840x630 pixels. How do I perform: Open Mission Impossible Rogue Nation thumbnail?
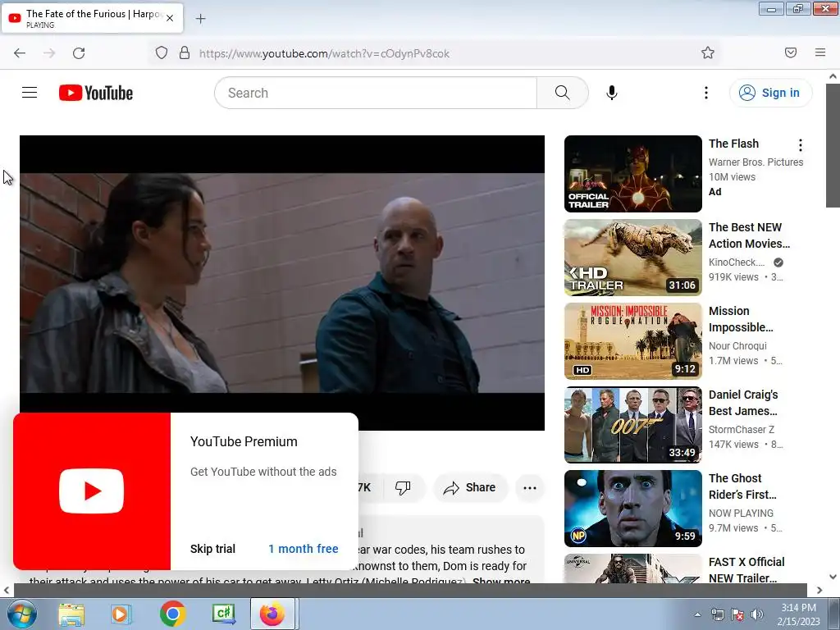point(633,340)
